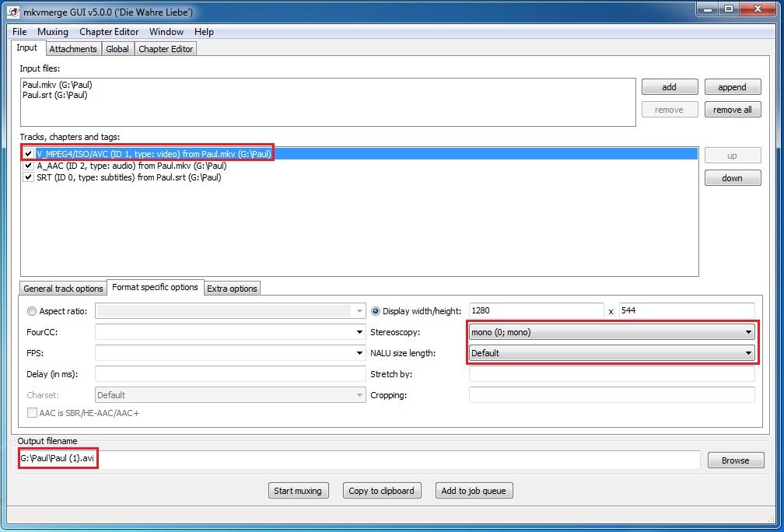784x532 pixels.
Task: Select the Input tab
Action: pyautogui.click(x=27, y=48)
